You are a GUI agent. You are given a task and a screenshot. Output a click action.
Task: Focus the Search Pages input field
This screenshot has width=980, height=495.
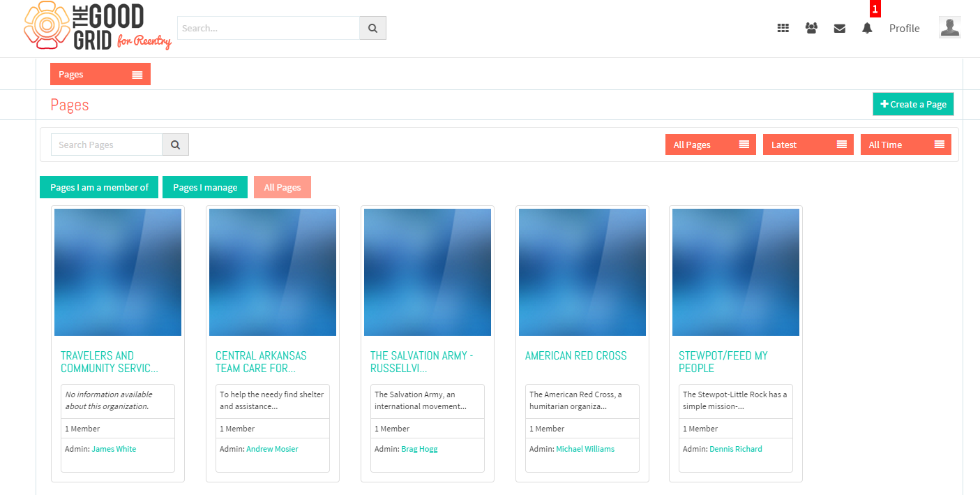click(107, 145)
